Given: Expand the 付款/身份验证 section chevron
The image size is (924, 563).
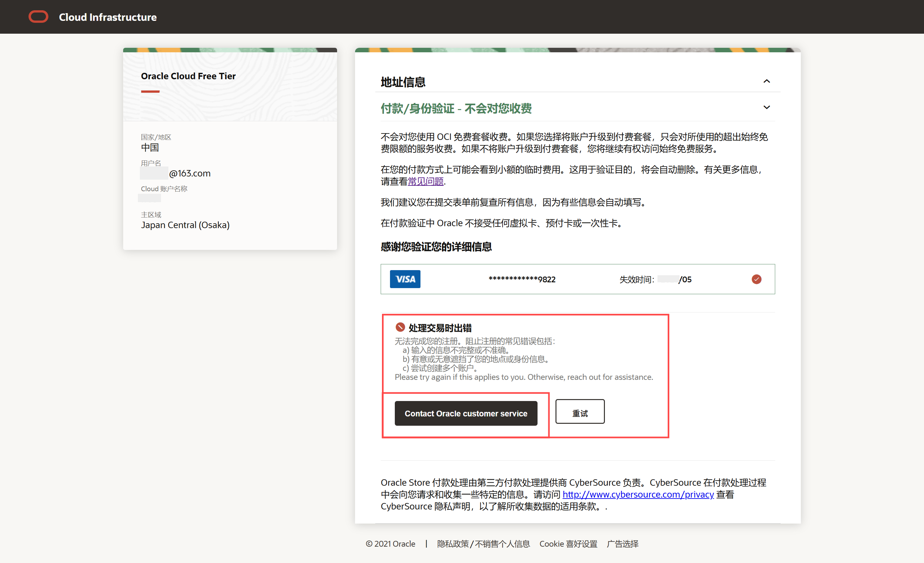Looking at the screenshot, I should tap(767, 108).
